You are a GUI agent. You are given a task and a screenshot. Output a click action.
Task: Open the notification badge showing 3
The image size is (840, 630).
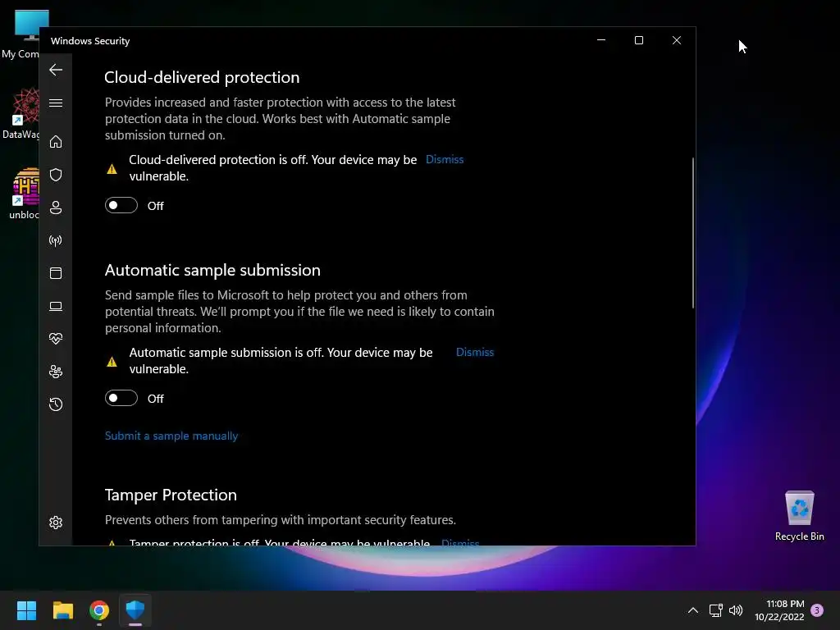point(817,610)
